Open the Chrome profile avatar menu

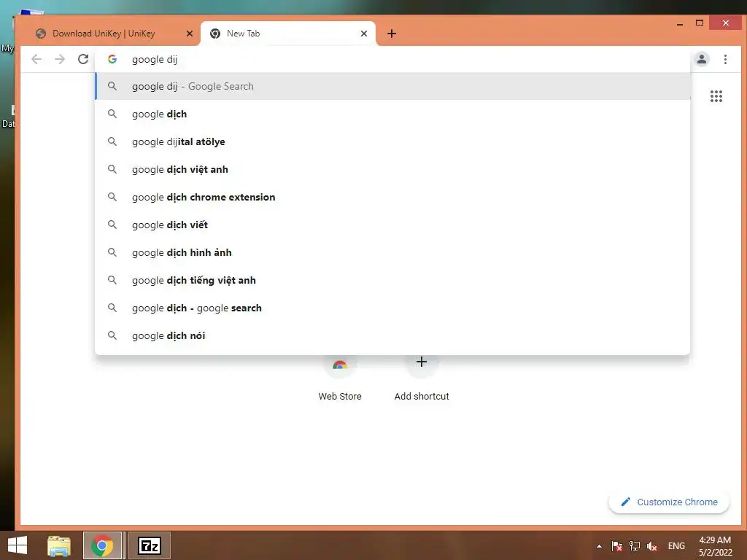point(701,59)
